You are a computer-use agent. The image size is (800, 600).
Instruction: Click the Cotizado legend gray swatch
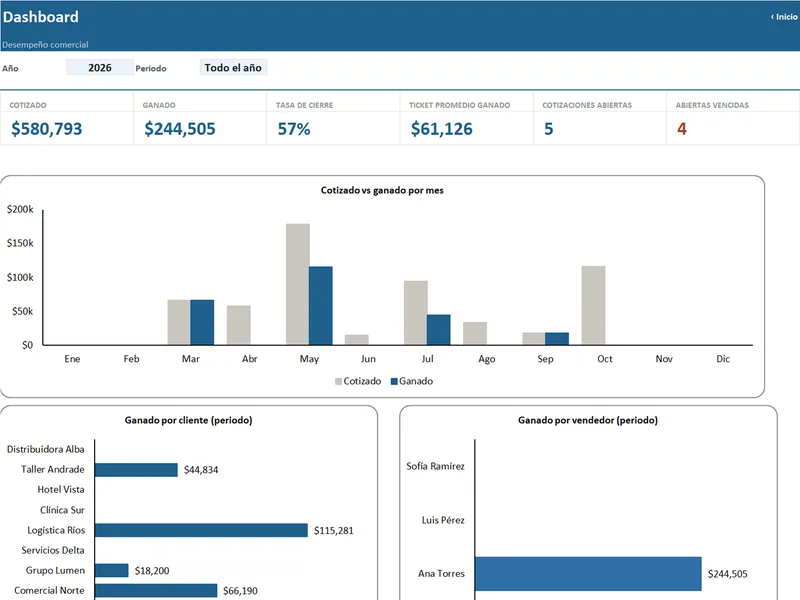338,381
